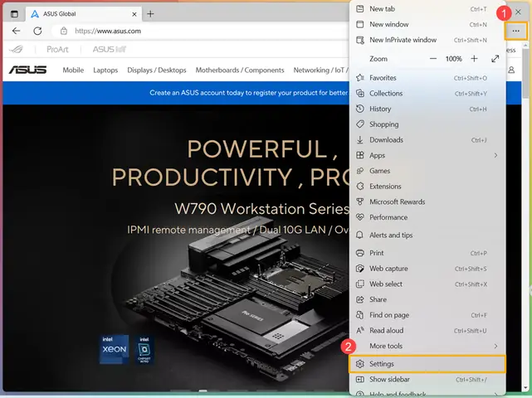Open the Laptops navigation item
This screenshot has width=532, height=398.
click(105, 70)
